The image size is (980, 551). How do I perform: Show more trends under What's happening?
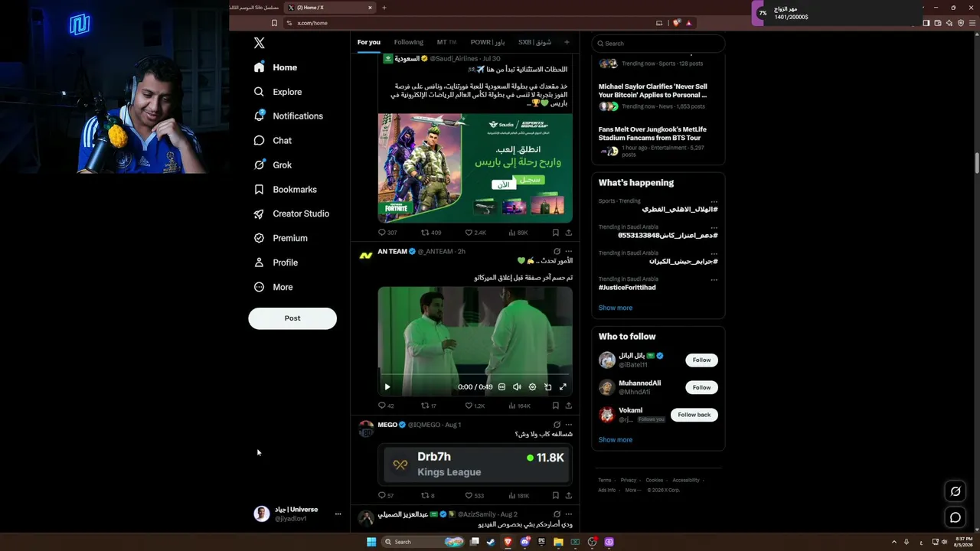point(616,308)
